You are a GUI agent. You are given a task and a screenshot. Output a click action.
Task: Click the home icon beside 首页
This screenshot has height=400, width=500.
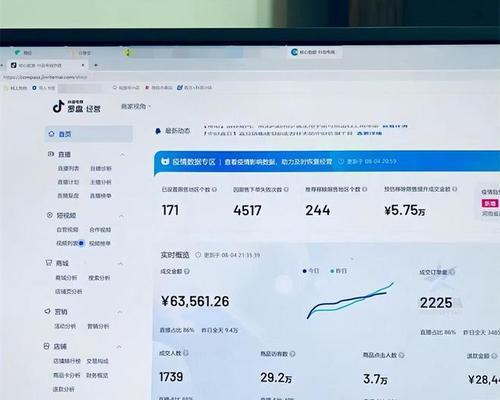(51, 134)
